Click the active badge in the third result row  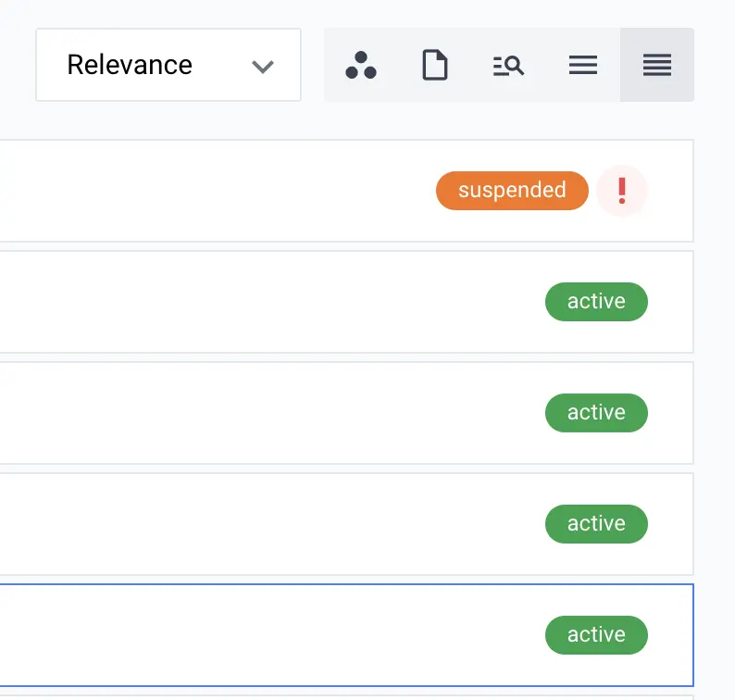click(596, 413)
